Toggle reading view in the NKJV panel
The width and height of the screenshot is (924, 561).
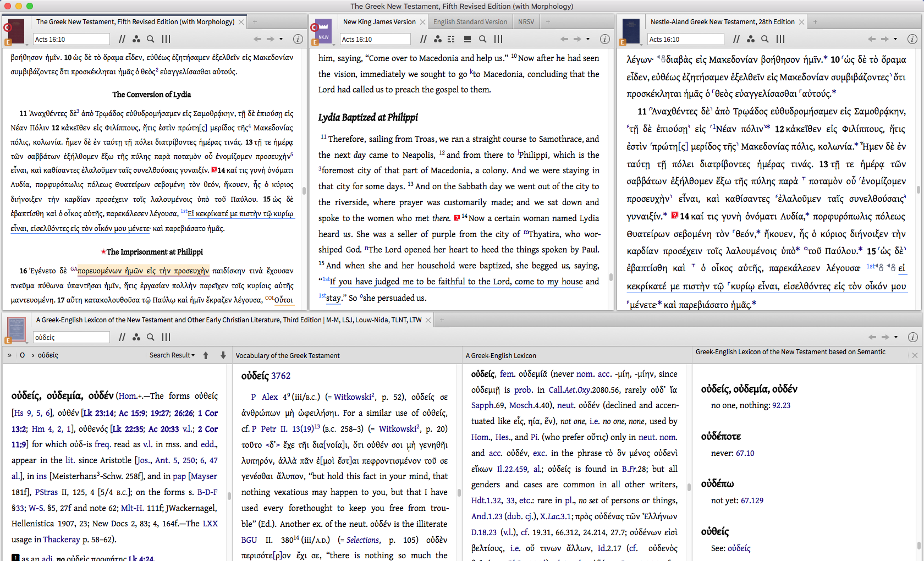(x=468, y=39)
